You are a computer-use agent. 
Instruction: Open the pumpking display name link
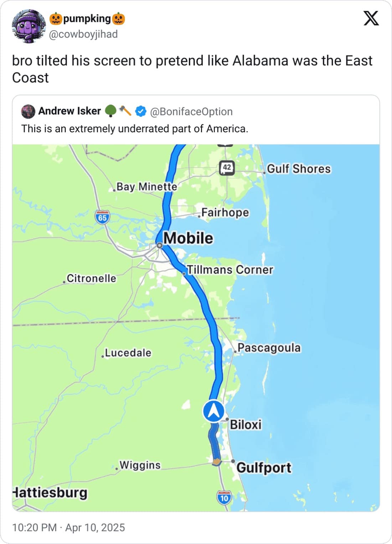click(87, 19)
